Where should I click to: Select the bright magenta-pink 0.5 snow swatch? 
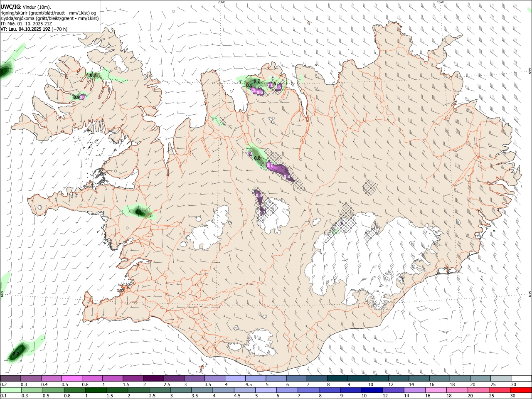tap(71, 379)
